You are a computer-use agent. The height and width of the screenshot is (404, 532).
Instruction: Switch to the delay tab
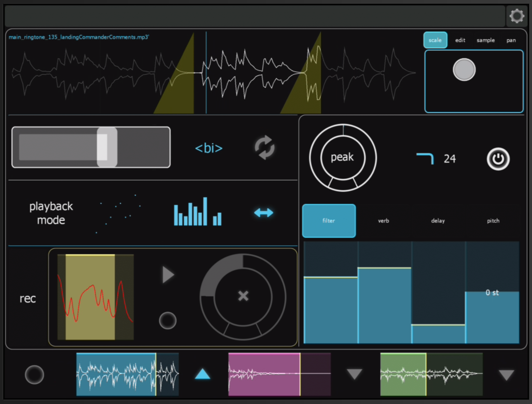pos(438,221)
